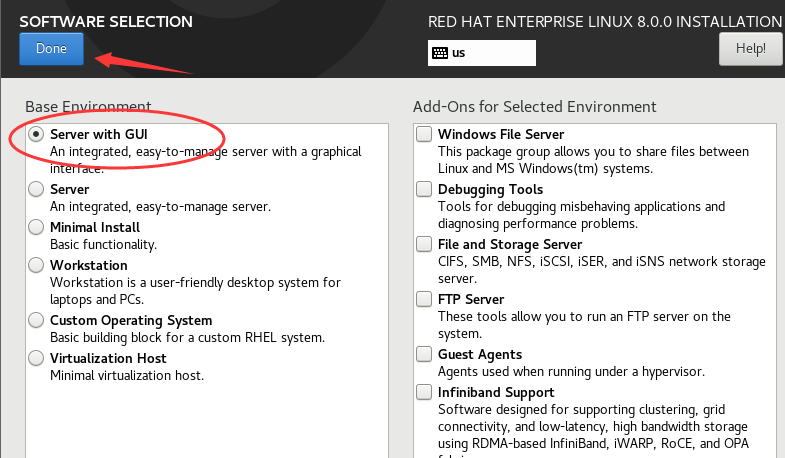Choose the Server base environment
Viewport: 785px width, 458px height.
[x=37, y=189]
